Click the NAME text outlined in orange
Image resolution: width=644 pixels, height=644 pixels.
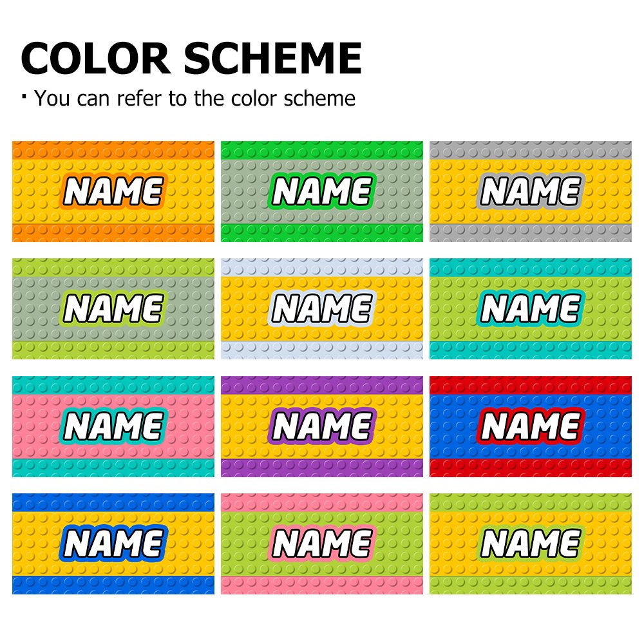coord(113,191)
